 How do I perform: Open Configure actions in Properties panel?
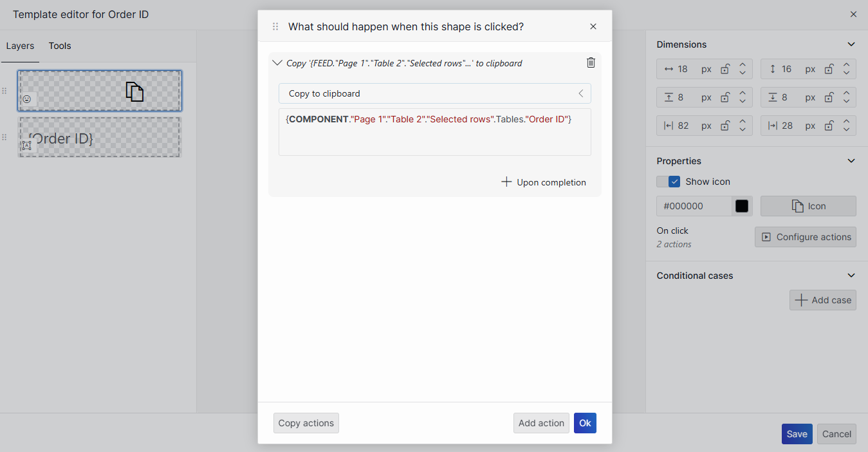tap(805, 237)
